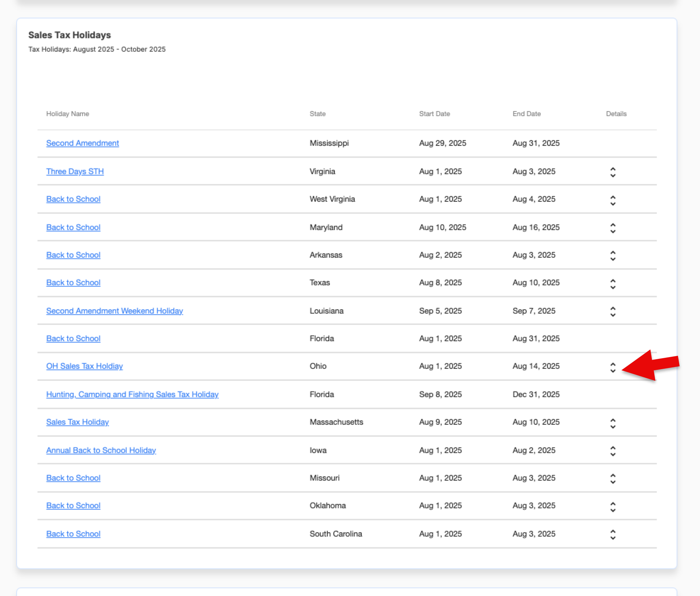The image size is (700, 596).
Task: Expand Massachusetts Sales Tax Holiday details
Action: point(613,423)
